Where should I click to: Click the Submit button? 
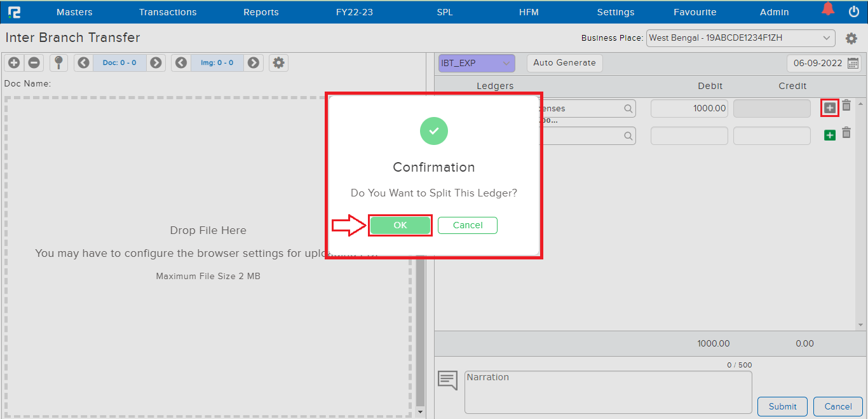[x=782, y=406]
